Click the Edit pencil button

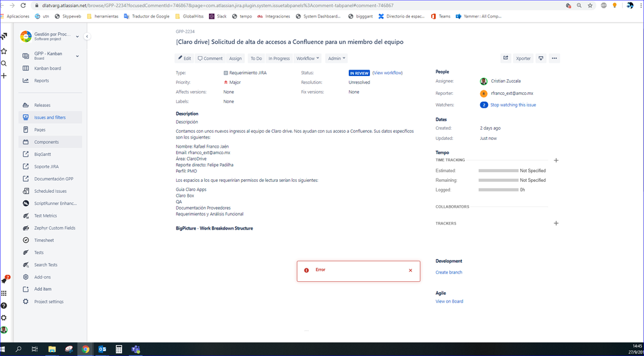(x=184, y=59)
